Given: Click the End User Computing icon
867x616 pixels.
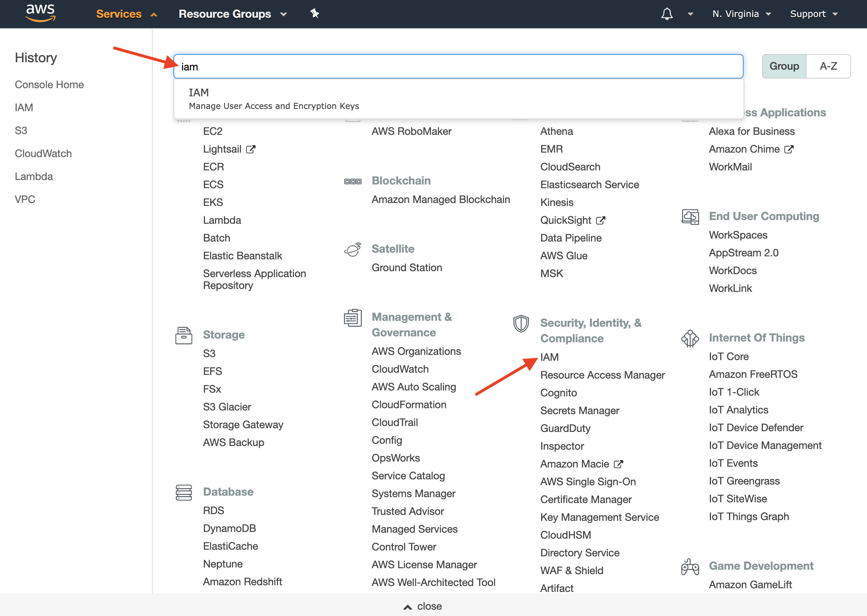Looking at the screenshot, I should (690, 217).
